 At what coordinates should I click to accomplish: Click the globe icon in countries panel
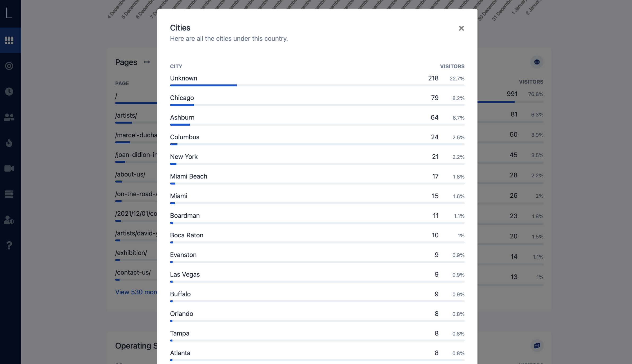click(537, 62)
